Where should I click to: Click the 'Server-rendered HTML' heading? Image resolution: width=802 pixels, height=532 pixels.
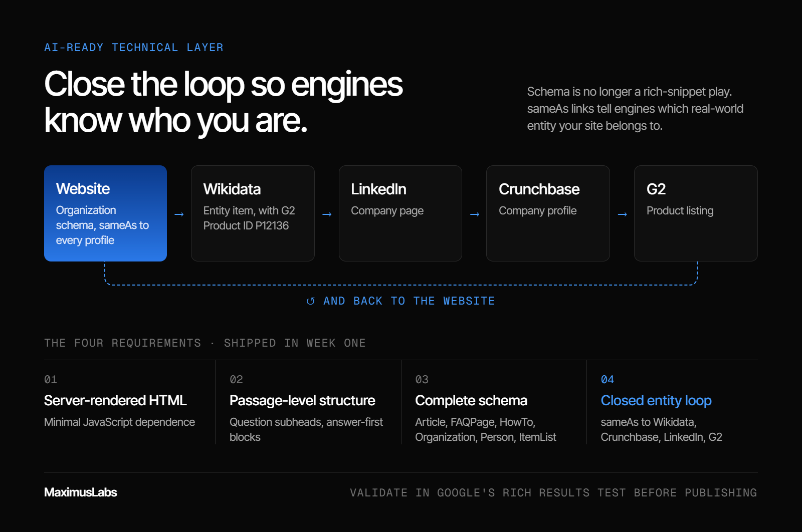[x=115, y=401]
